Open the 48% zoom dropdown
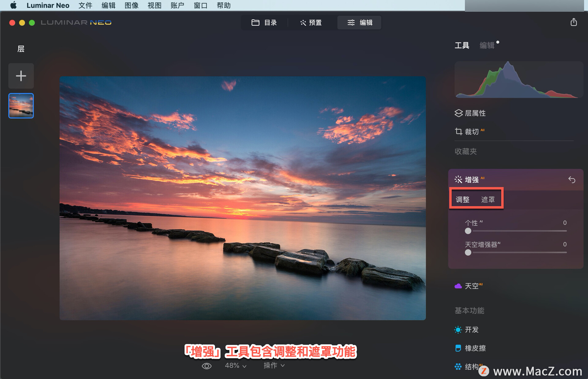The width and height of the screenshot is (588, 379). pyautogui.click(x=236, y=366)
